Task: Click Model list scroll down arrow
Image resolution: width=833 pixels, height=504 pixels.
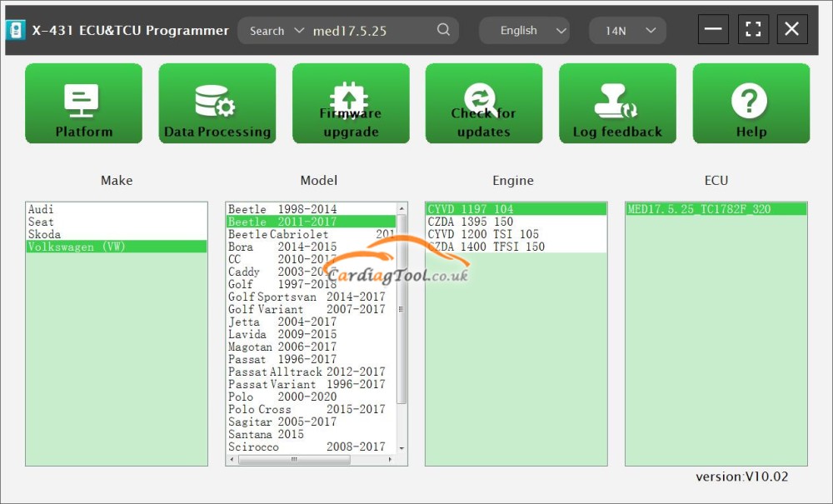Action: 402,448
